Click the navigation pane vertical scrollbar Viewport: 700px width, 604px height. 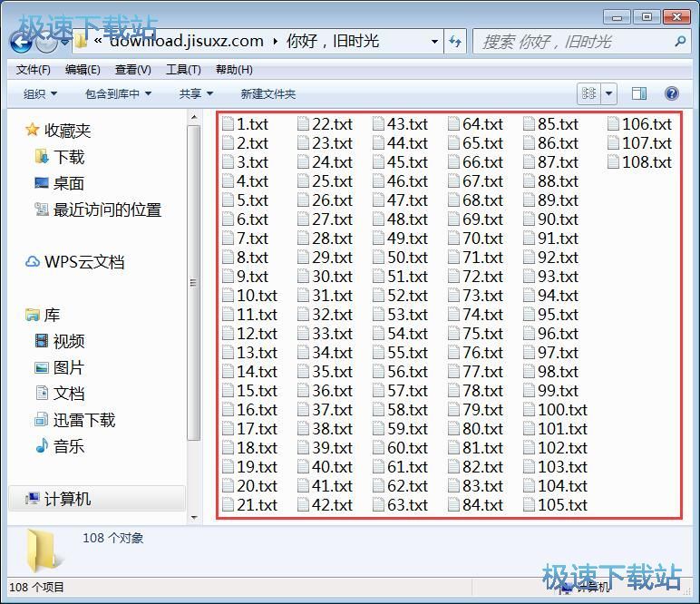(x=193, y=281)
